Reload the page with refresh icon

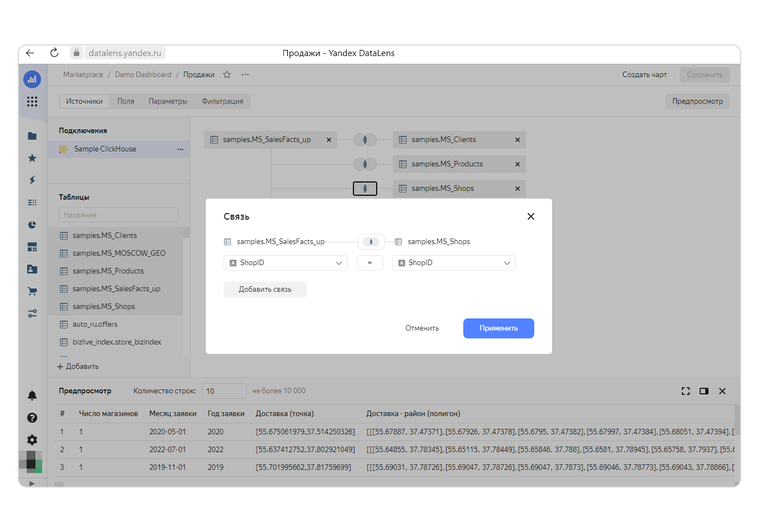click(x=54, y=53)
